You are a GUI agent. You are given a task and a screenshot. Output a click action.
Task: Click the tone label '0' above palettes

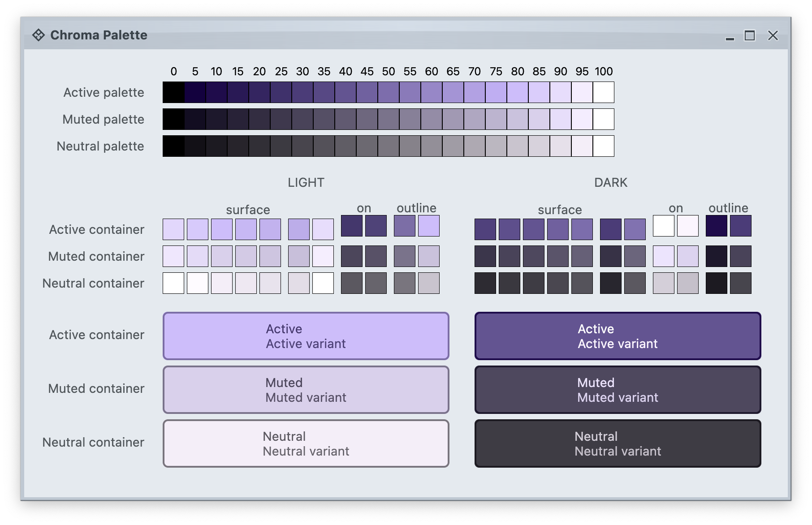(x=173, y=71)
